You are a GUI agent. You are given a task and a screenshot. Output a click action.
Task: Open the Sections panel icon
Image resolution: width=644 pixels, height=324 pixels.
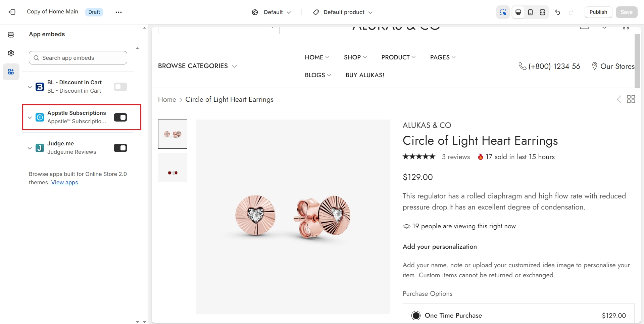tap(11, 35)
